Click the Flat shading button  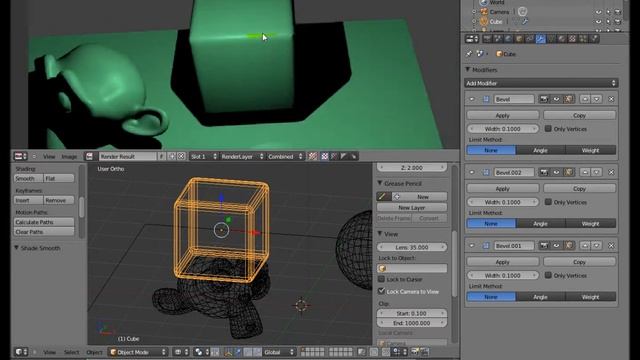(x=59, y=178)
